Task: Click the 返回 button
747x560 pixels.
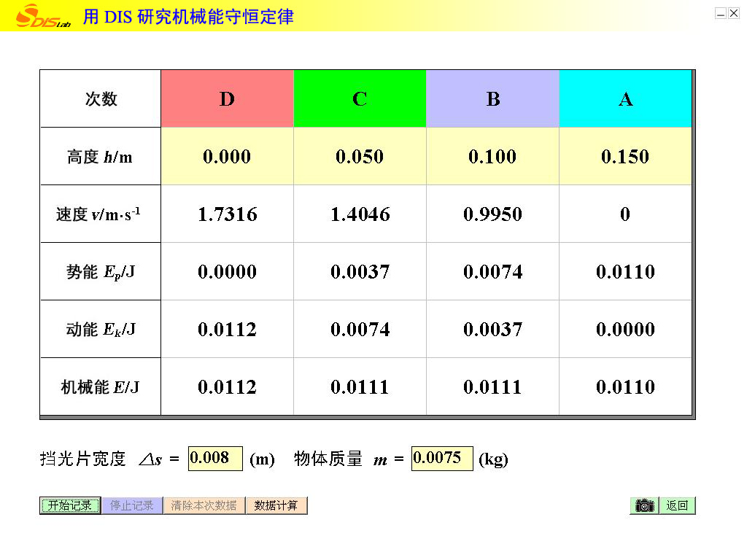Action: [677, 505]
